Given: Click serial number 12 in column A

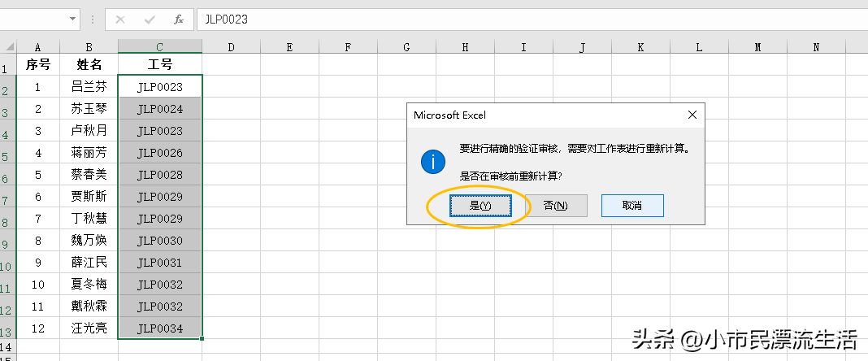Looking at the screenshot, I should [38, 328].
